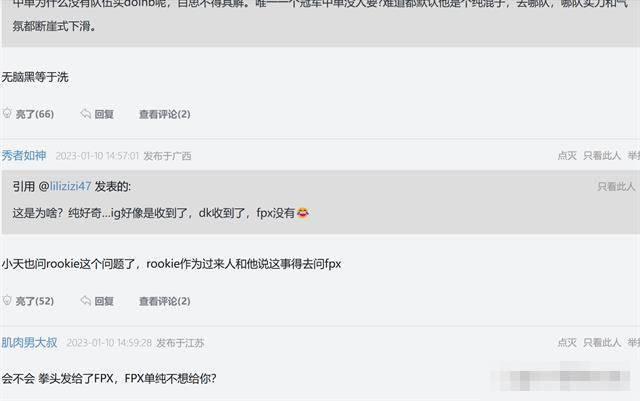Filter with 只看此人 on 秀者如神's post
This screenshot has height=401, width=640.
(602, 155)
